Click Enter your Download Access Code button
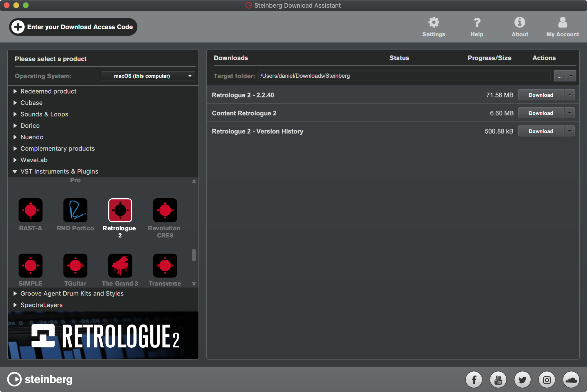587x392 pixels. [73, 27]
